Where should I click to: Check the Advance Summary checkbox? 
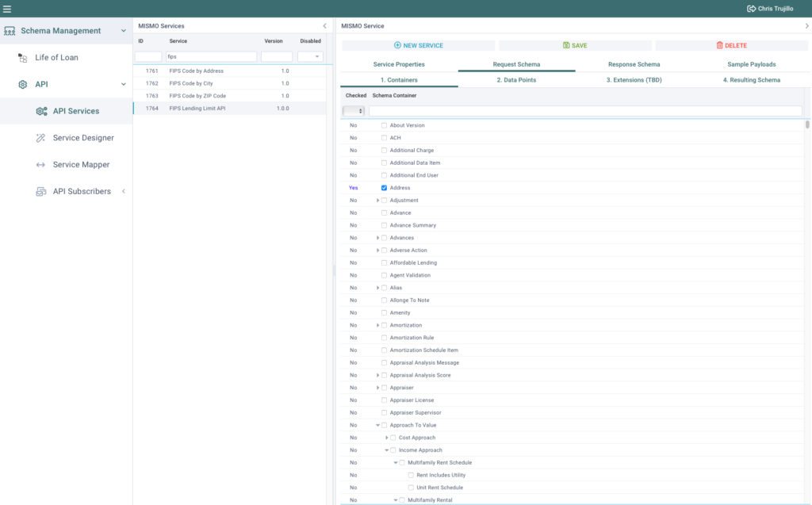click(x=385, y=225)
